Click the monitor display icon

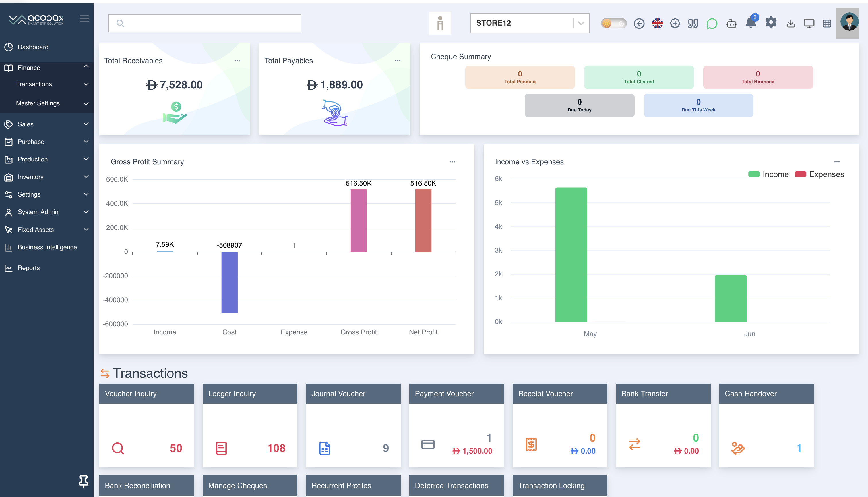click(x=809, y=23)
